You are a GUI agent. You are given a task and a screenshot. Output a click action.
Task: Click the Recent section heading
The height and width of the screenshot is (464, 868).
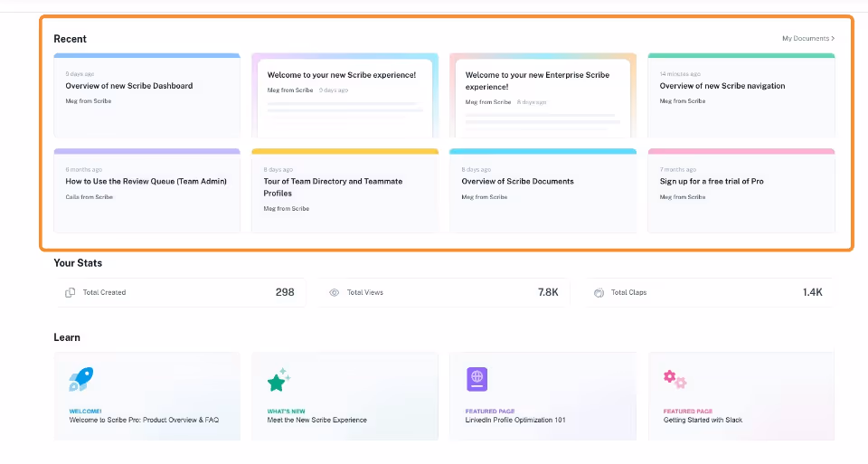tap(70, 39)
